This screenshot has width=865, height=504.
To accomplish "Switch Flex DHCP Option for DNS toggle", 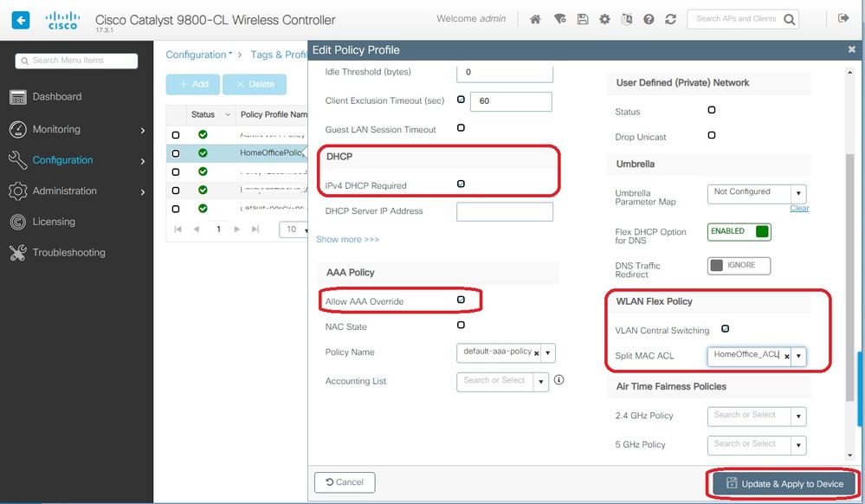I will pos(739,231).
